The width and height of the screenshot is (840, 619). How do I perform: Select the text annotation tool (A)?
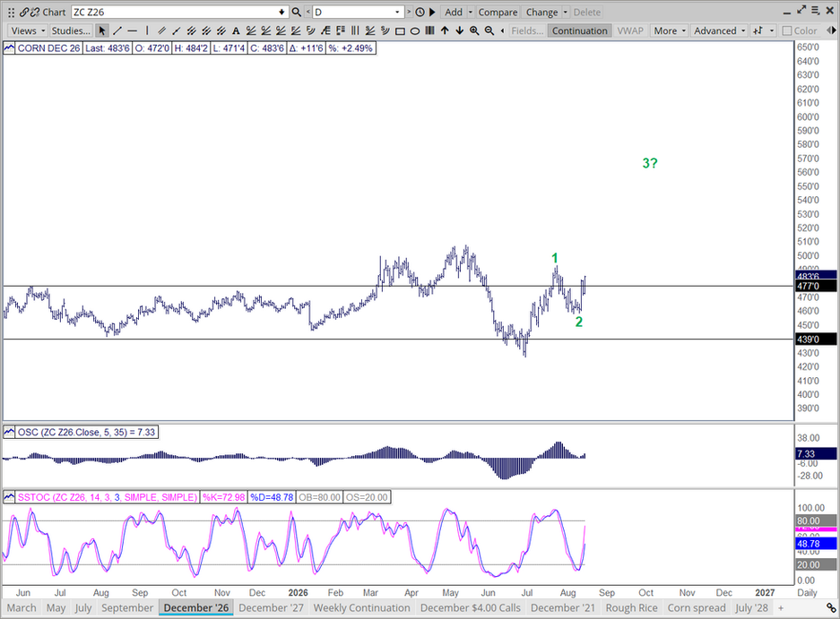[x=236, y=30]
